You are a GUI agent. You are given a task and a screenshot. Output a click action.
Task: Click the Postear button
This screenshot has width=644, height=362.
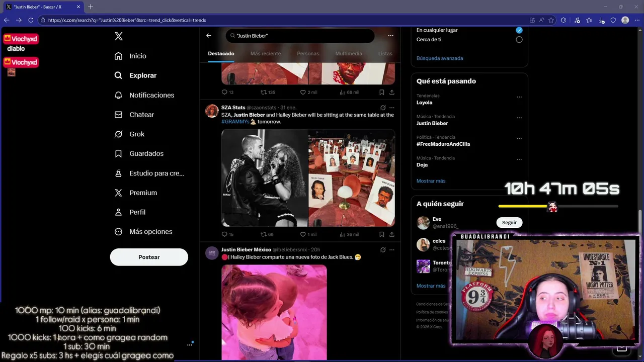tap(149, 257)
